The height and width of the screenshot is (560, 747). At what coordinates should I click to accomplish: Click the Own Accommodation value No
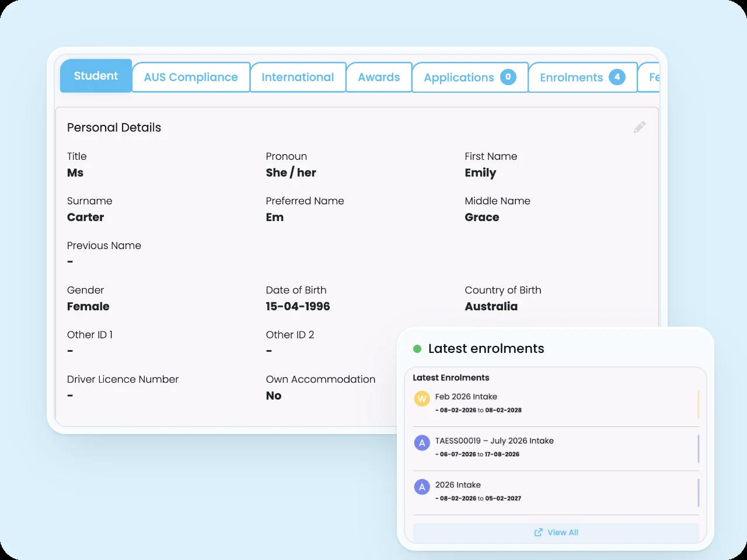pyautogui.click(x=274, y=395)
